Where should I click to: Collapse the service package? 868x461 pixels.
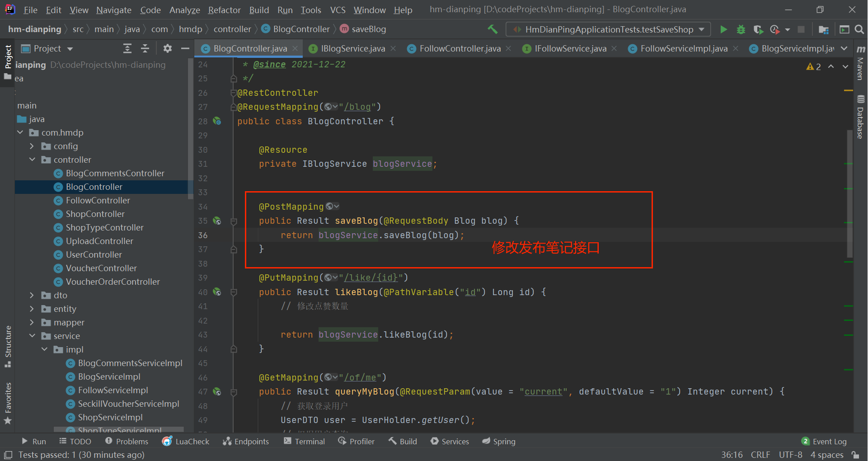(32, 336)
